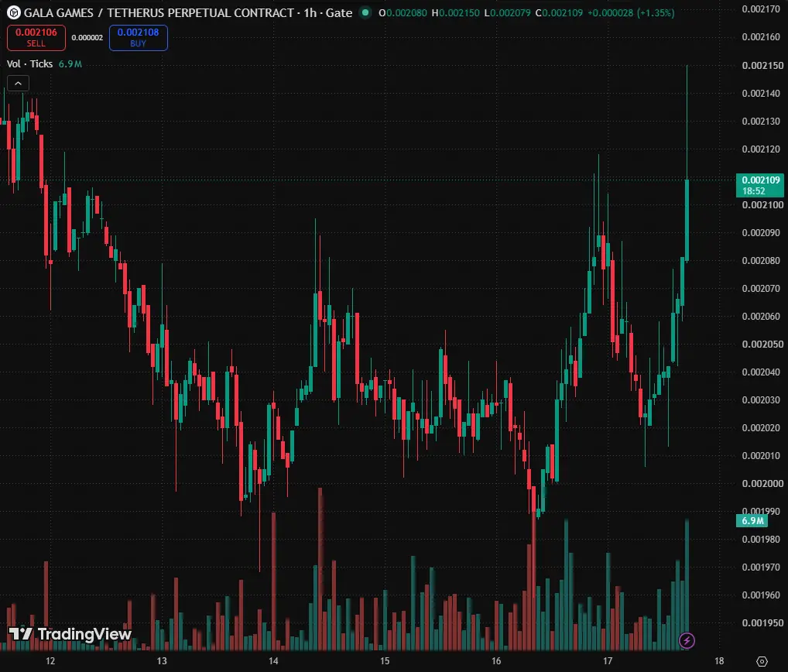Viewport: 788px width, 672px height.
Task: Click the change +0.000028 (+1.35%) in the header
Action: pos(631,12)
